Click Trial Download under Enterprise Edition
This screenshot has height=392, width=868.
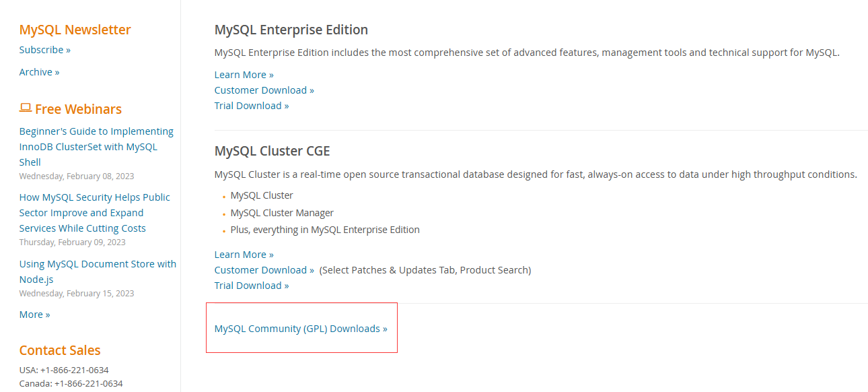[251, 106]
